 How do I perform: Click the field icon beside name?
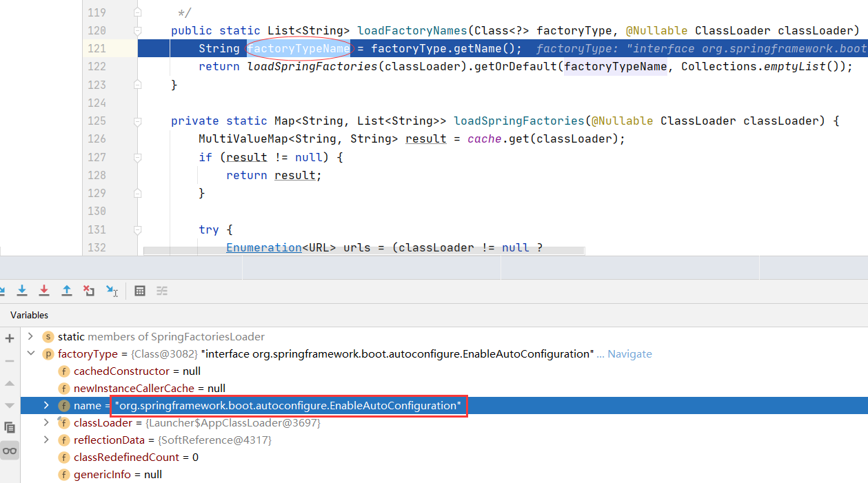pos(64,406)
